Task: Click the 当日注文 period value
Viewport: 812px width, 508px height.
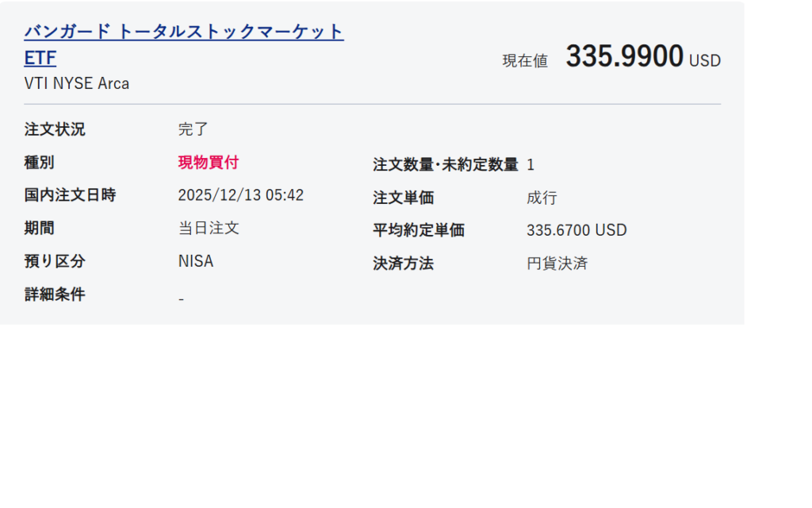Action: click(x=209, y=229)
